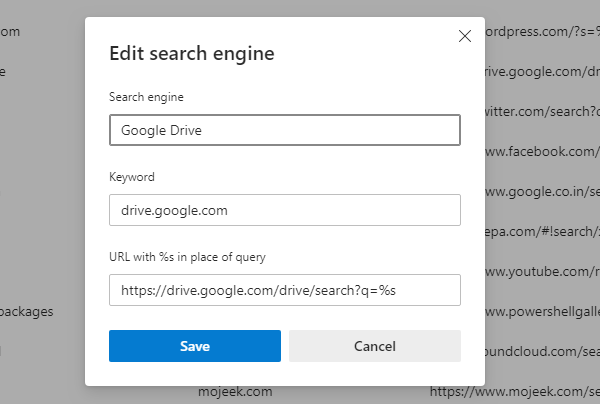Select the www.facebook.com URL row

click(x=542, y=151)
